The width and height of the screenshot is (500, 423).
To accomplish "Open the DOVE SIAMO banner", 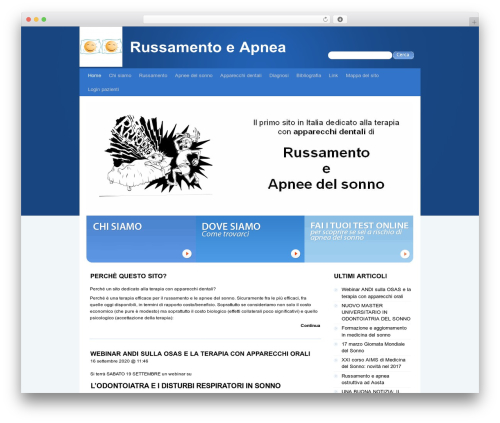I will (250, 239).
